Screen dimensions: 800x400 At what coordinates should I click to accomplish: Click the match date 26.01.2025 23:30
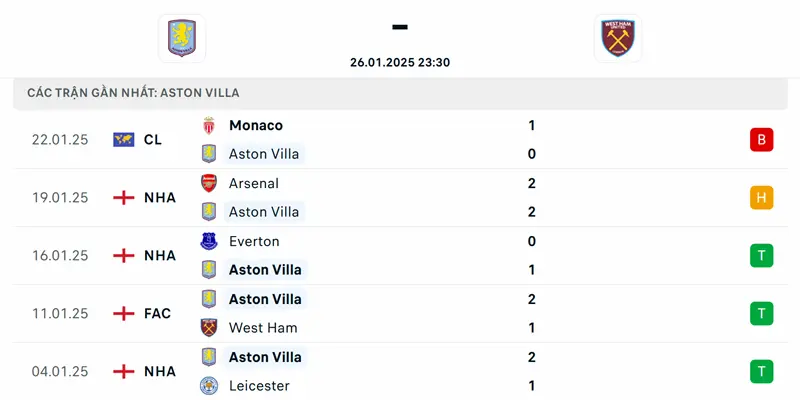pos(400,62)
